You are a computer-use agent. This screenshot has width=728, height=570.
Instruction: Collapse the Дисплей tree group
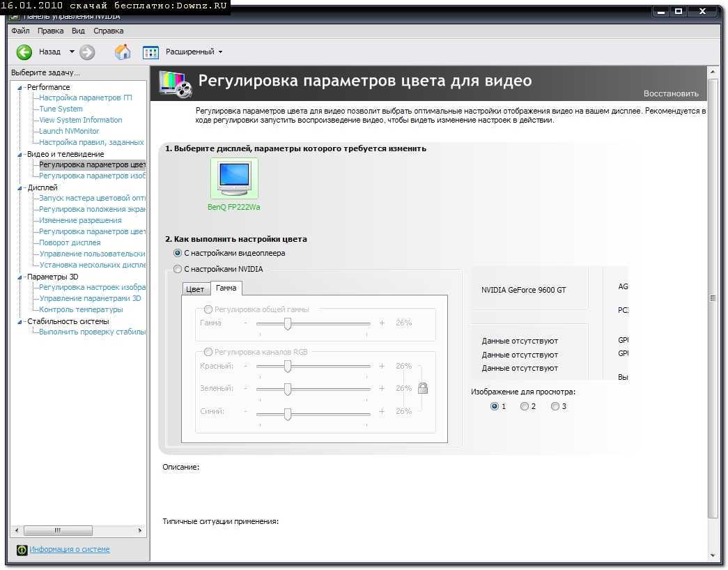tap(20, 188)
